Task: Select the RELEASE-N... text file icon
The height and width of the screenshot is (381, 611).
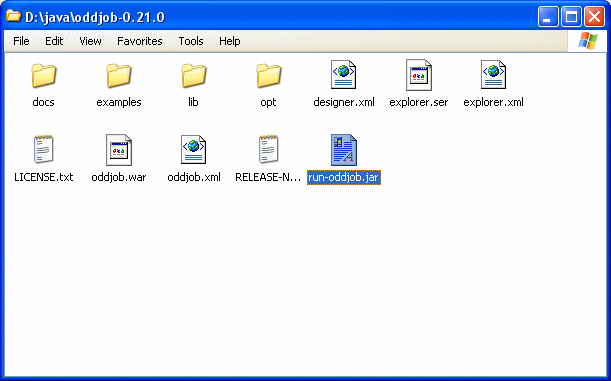Action: pos(268,149)
